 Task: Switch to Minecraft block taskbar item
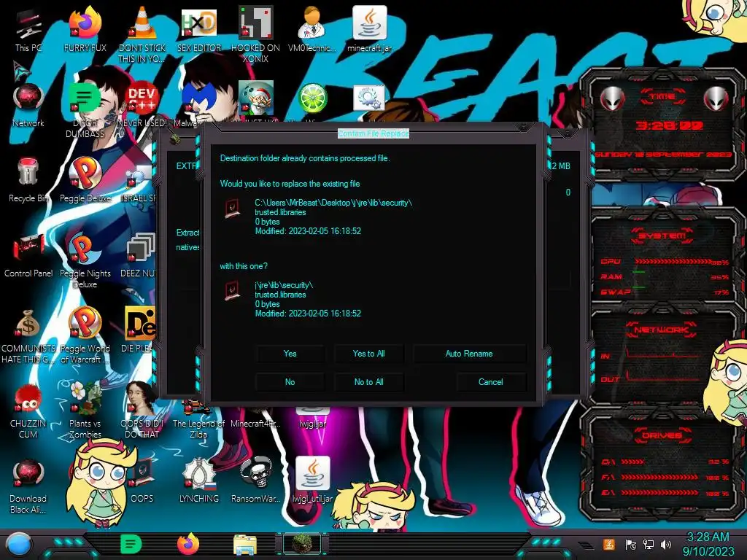pos(302,544)
